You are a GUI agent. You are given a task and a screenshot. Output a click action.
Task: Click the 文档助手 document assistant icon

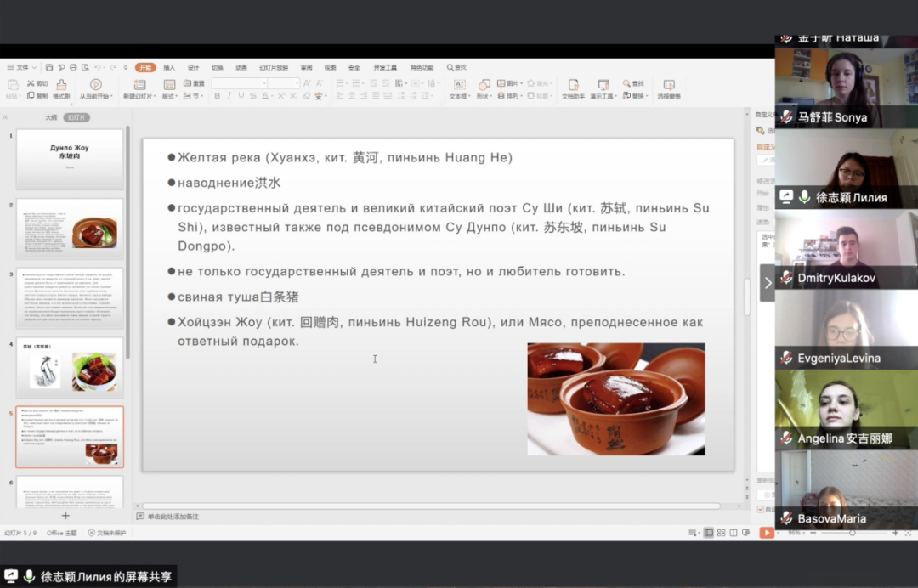tap(573, 85)
